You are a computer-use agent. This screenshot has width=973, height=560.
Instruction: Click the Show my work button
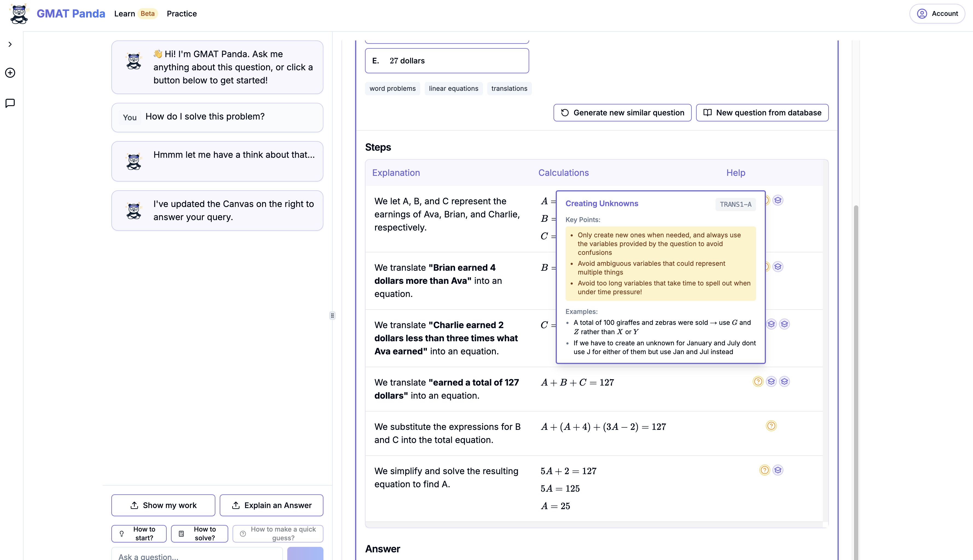pyautogui.click(x=163, y=505)
